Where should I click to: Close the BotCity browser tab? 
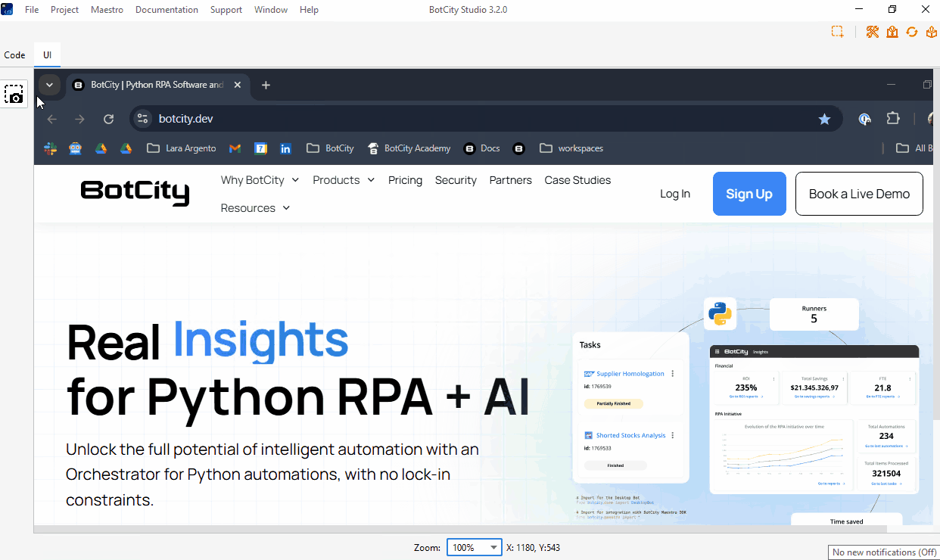pos(238,85)
